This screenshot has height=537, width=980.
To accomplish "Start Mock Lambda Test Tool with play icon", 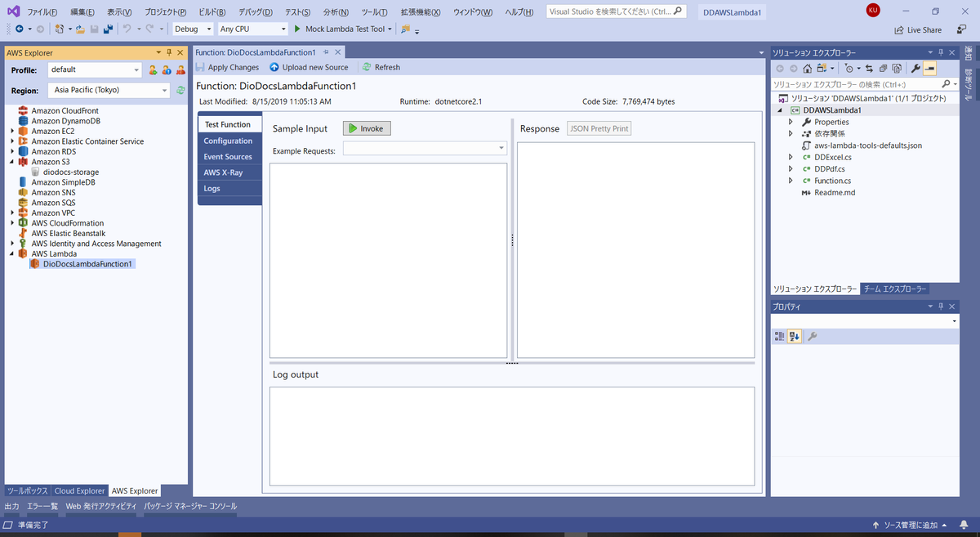I will (x=298, y=29).
